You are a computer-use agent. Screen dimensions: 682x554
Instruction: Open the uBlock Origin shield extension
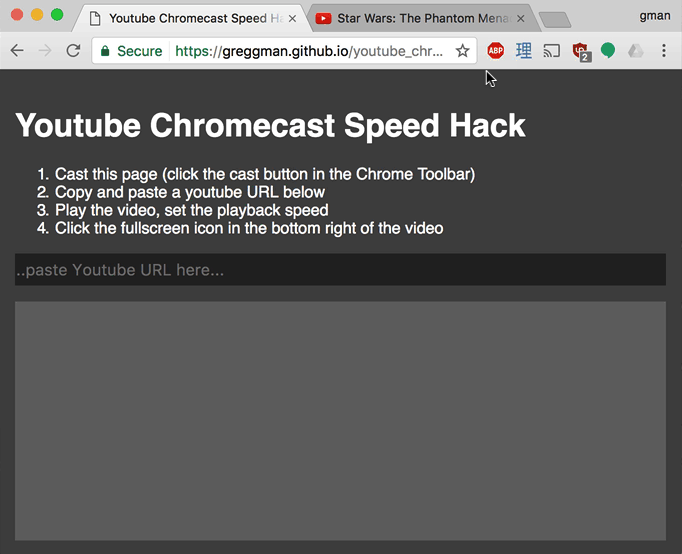[x=581, y=52]
